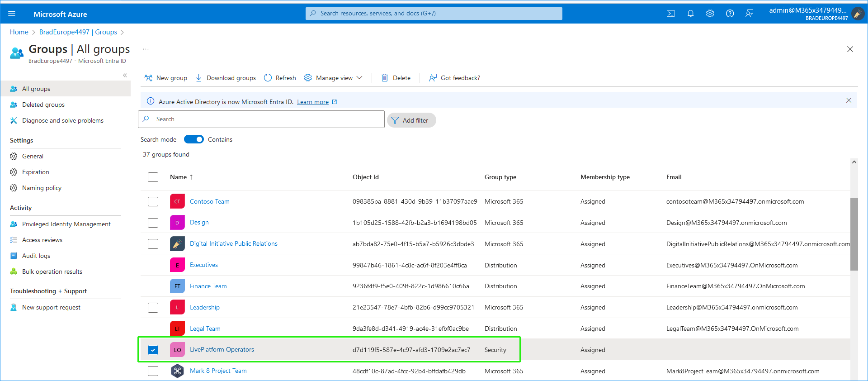Focus the top resources search bar
This screenshot has width=868, height=381.
pos(434,14)
